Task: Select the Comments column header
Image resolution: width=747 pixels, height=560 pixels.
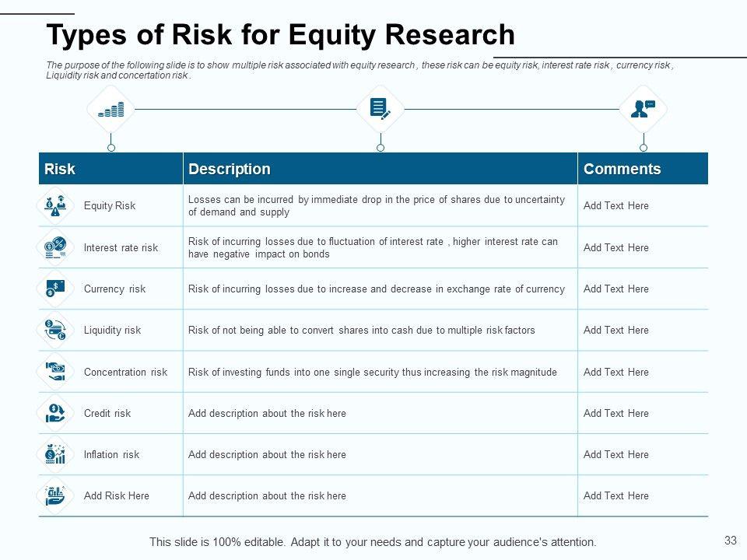Action: (x=622, y=169)
